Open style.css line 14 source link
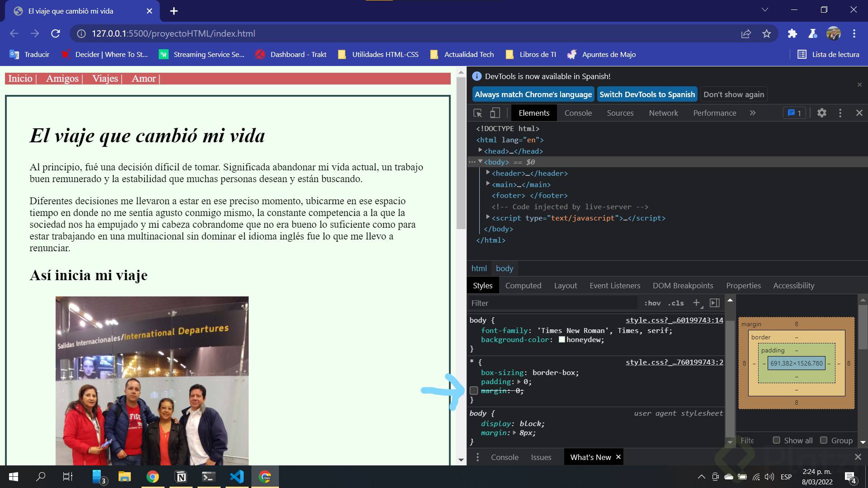 [x=675, y=320]
